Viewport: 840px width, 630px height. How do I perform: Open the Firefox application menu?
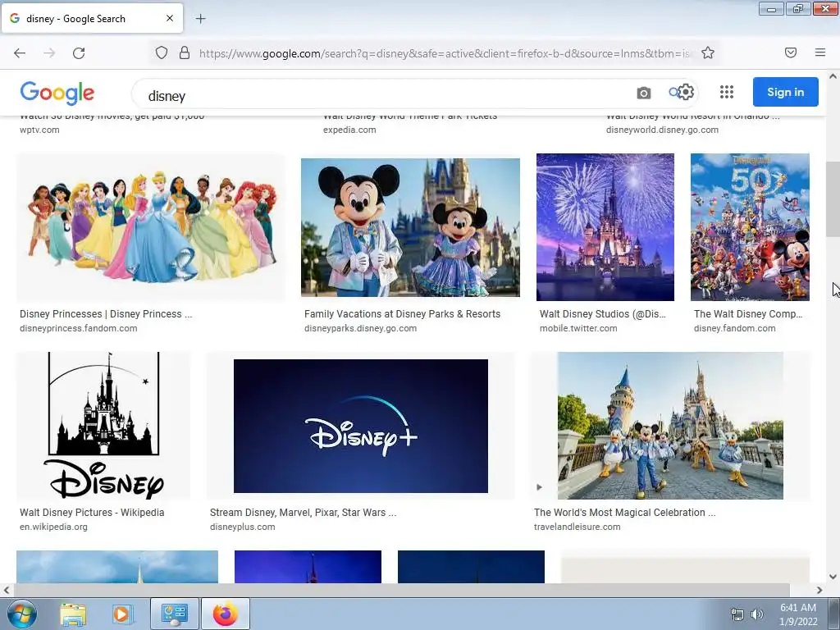coord(820,52)
